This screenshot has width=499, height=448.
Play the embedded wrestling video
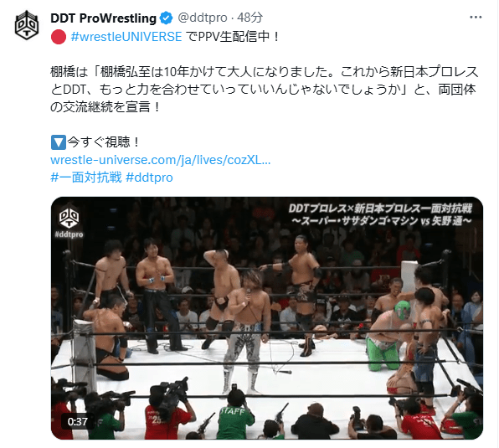pyautogui.click(x=267, y=318)
